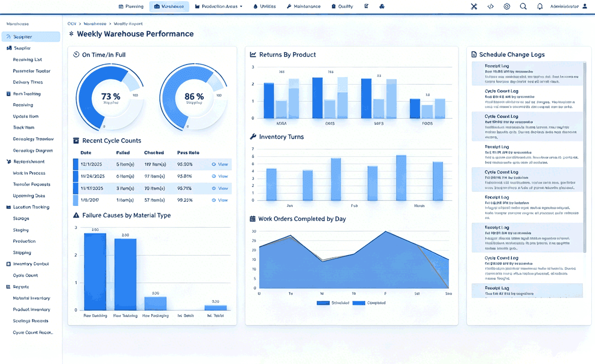This screenshot has height=364, width=595.
Task: Open the settings gear icon in header
Action: click(x=507, y=6)
